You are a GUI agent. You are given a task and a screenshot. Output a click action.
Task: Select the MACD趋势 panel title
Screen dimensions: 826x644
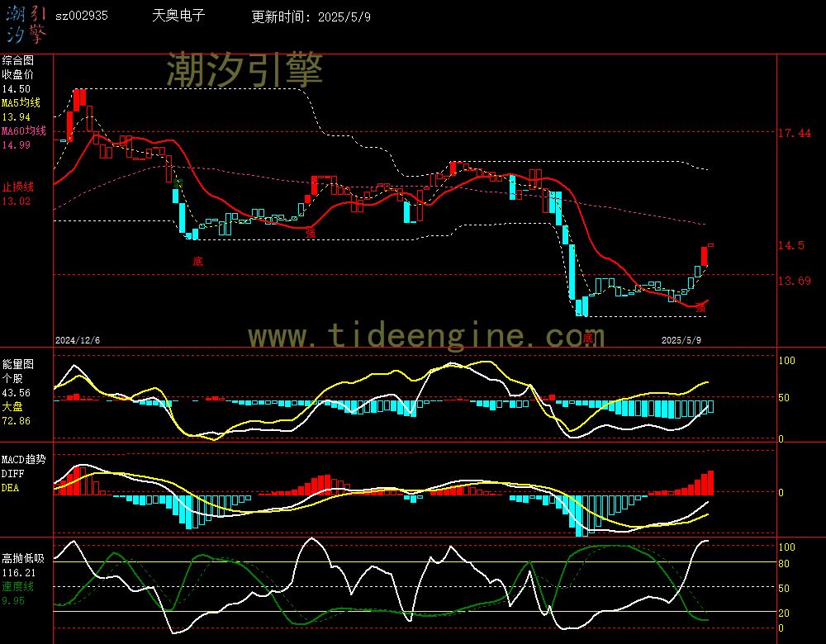click(x=24, y=459)
